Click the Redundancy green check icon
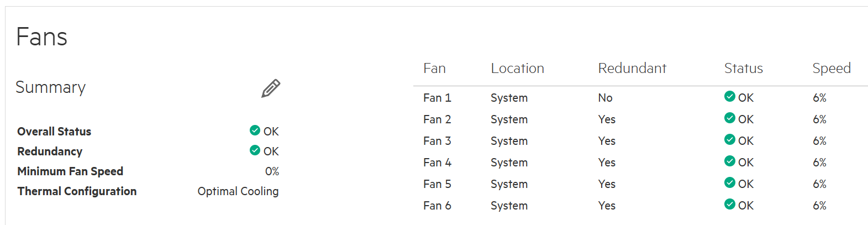 255,150
